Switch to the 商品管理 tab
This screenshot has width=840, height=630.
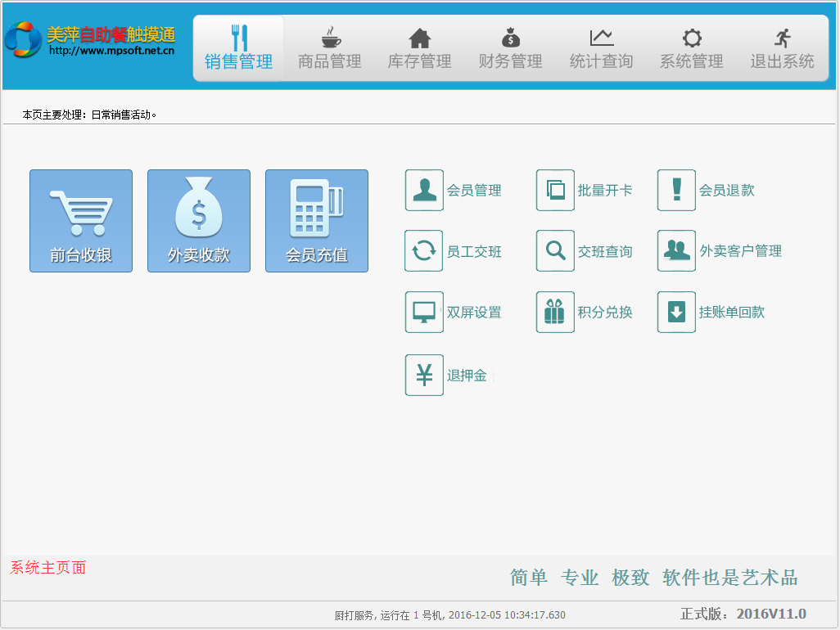[329, 49]
